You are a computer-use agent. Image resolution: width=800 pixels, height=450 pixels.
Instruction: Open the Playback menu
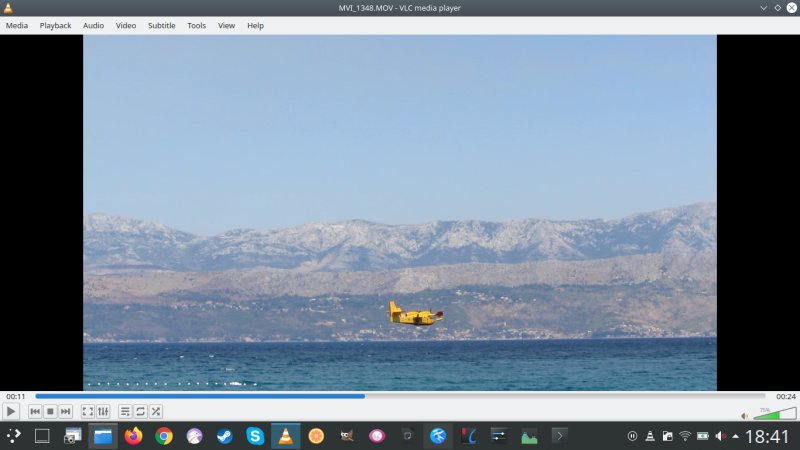[x=55, y=25]
